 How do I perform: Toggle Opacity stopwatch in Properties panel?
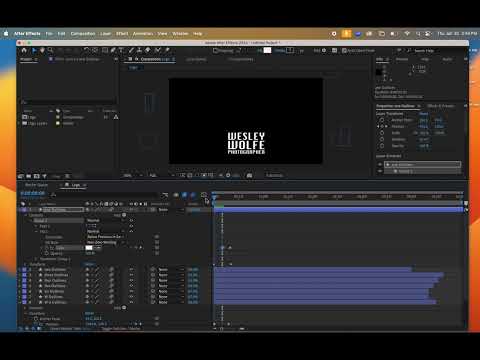point(382,146)
